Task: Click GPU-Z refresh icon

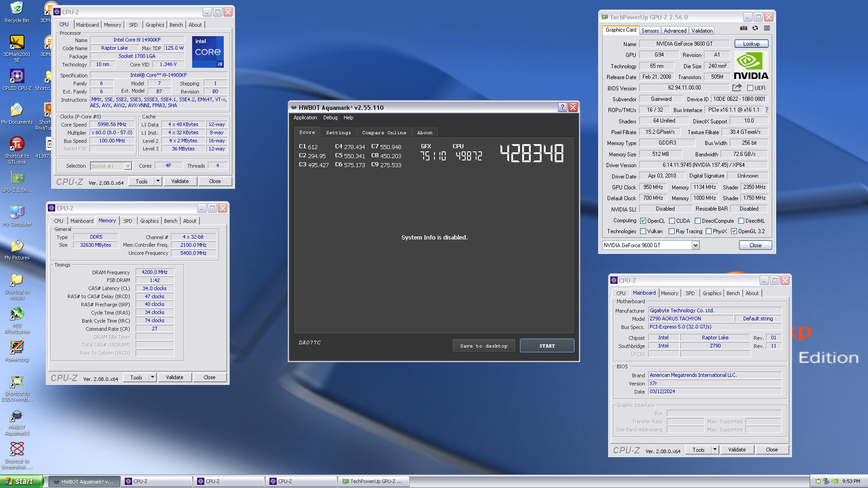Action: (755, 28)
